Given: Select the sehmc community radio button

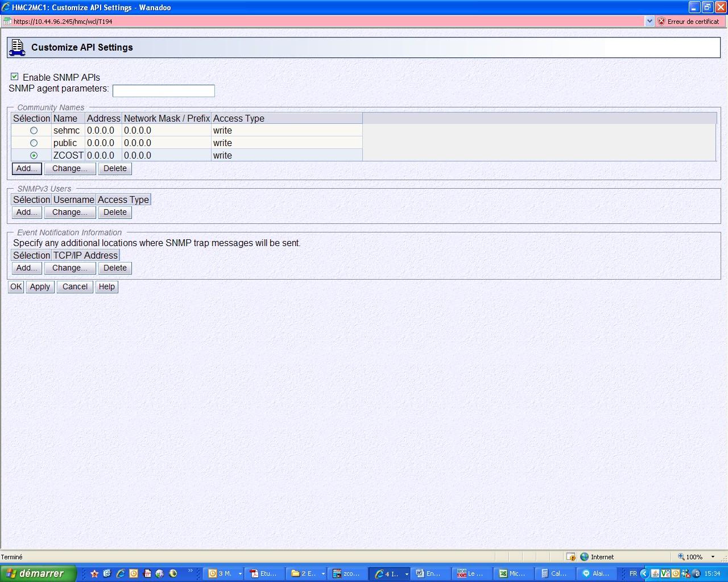Looking at the screenshot, I should pos(34,131).
